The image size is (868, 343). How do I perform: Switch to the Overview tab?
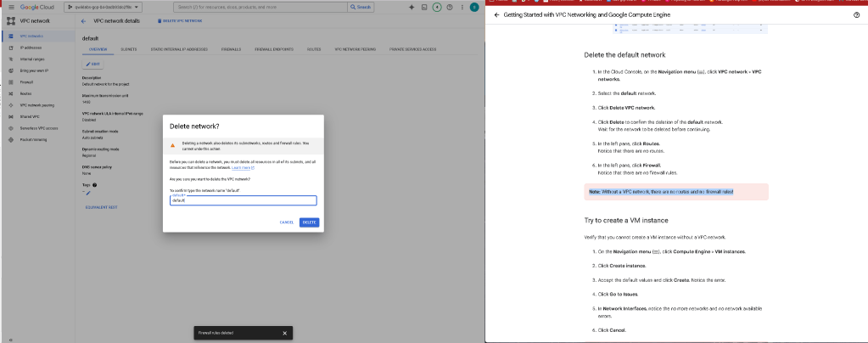[98, 49]
